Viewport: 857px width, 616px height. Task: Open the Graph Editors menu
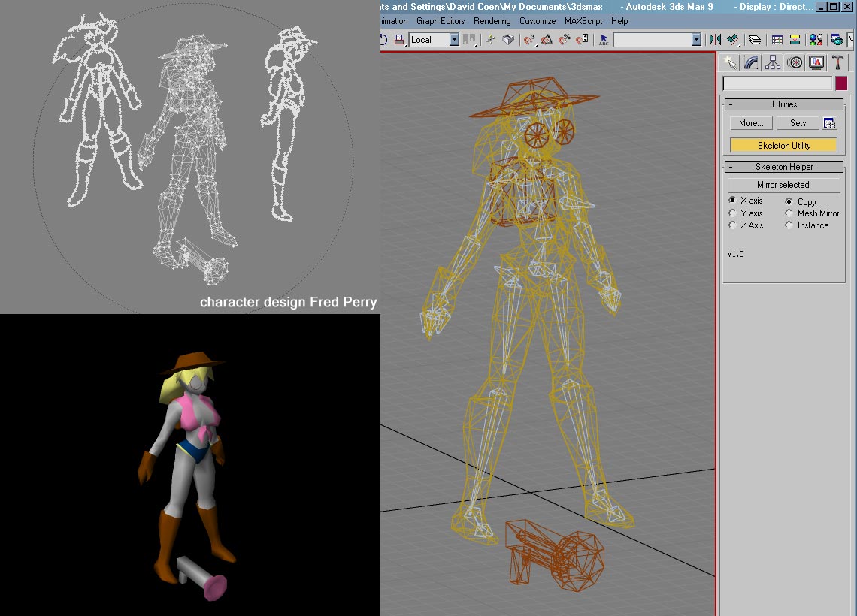tap(441, 21)
